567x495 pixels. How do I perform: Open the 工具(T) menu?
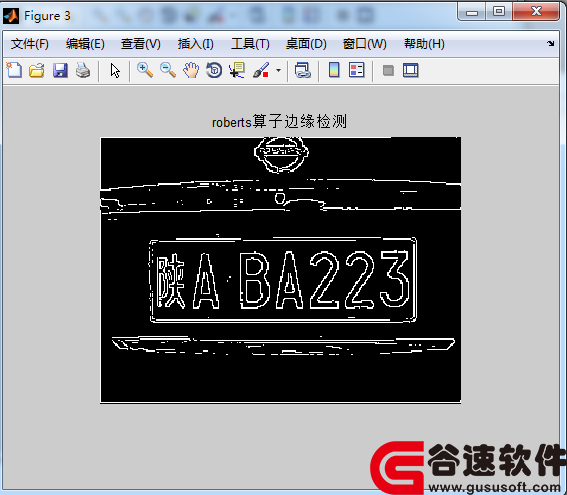tap(250, 44)
